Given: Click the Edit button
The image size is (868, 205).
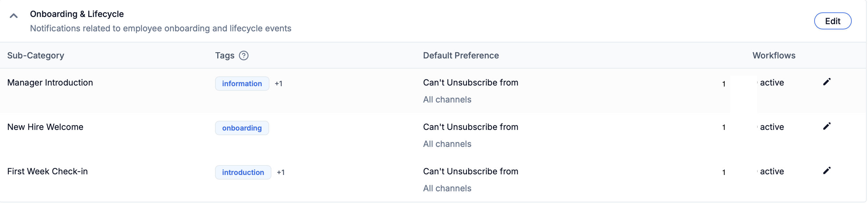Looking at the screenshot, I should click(832, 21).
